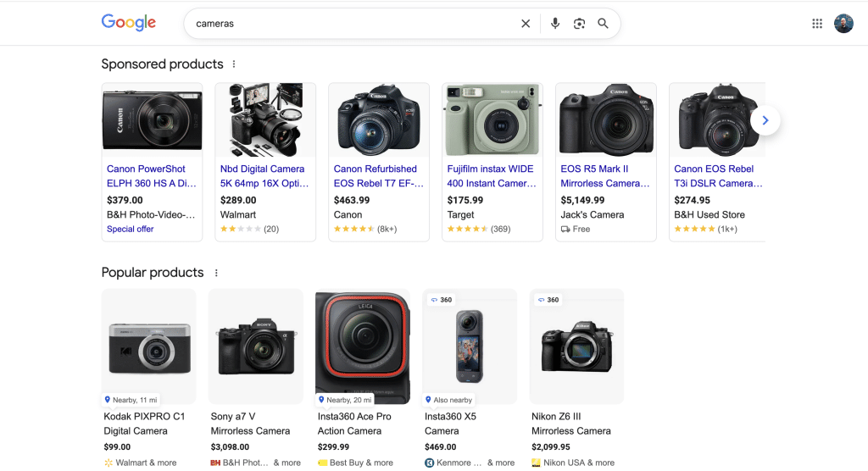
Task: Open Nbd Digital Camera 5K link
Action: pos(264,176)
